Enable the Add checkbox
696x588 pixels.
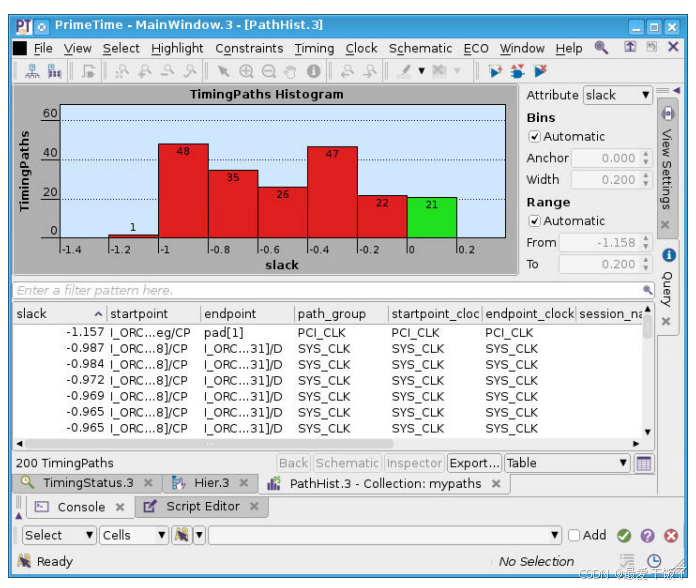click(574, 535)
